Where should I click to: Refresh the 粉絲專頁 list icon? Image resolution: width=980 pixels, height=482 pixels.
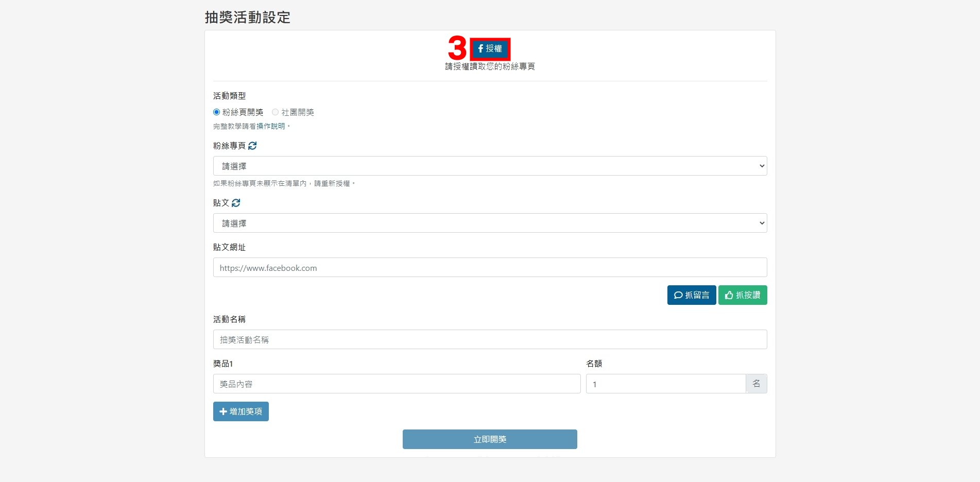tap(252, 146)
